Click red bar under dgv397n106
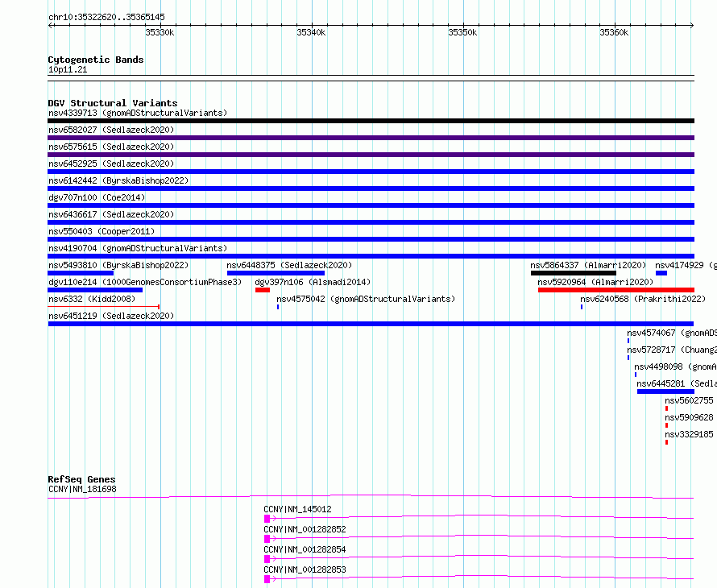717x588 pixels. tap(263, 290)
